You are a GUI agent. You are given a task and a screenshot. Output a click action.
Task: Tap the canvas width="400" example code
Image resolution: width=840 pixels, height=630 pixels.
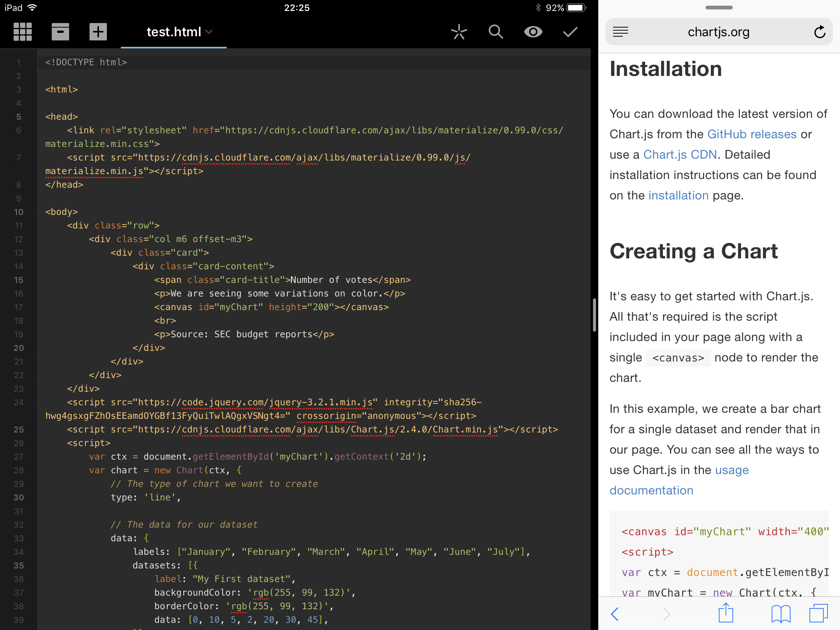click(x=725, y=532)
